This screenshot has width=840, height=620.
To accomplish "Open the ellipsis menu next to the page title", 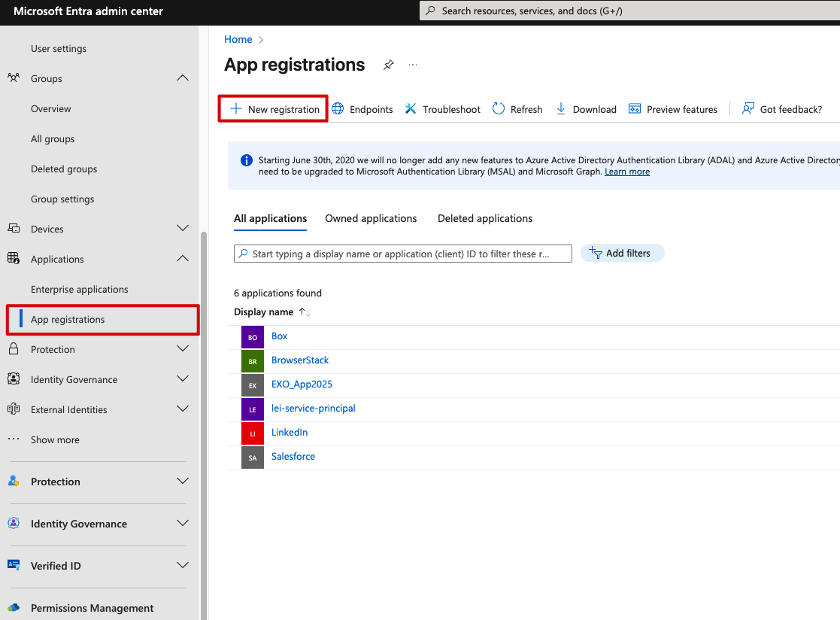I will tap(413, 65).
